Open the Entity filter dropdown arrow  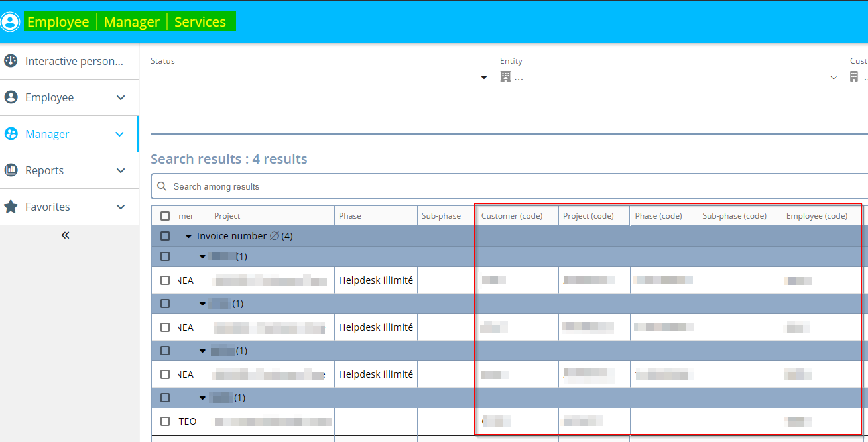pyautogui.click(x=834, y=78)
